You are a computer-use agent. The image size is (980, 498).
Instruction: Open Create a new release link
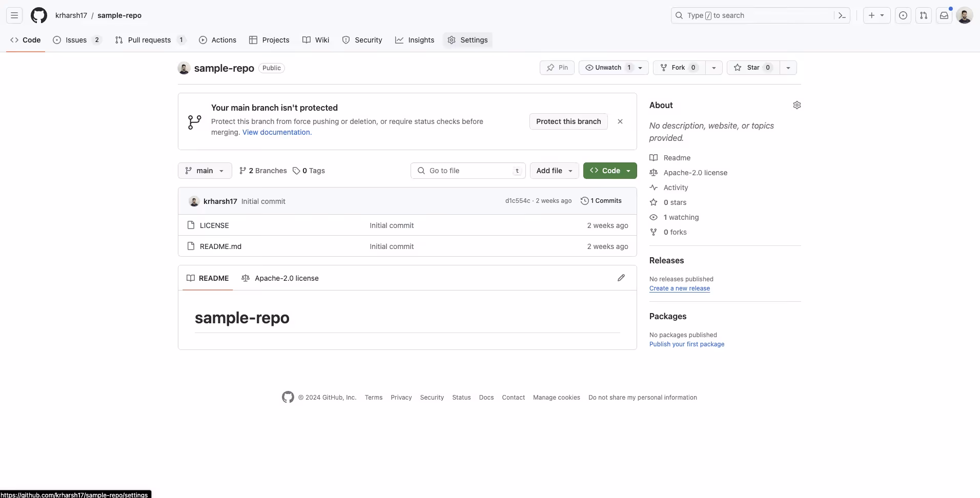[680, 288]
